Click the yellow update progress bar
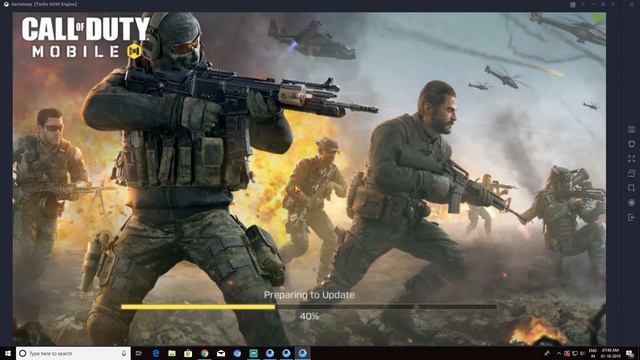 198,307
